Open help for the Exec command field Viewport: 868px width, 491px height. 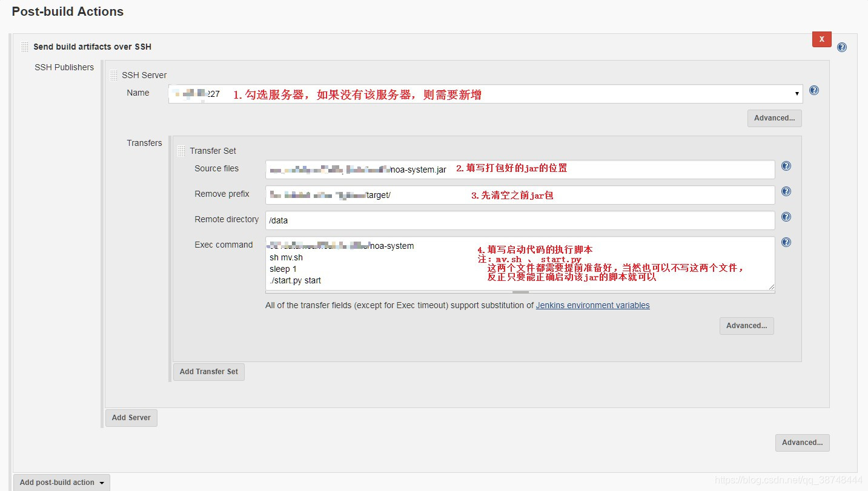(x=786, y=242)
